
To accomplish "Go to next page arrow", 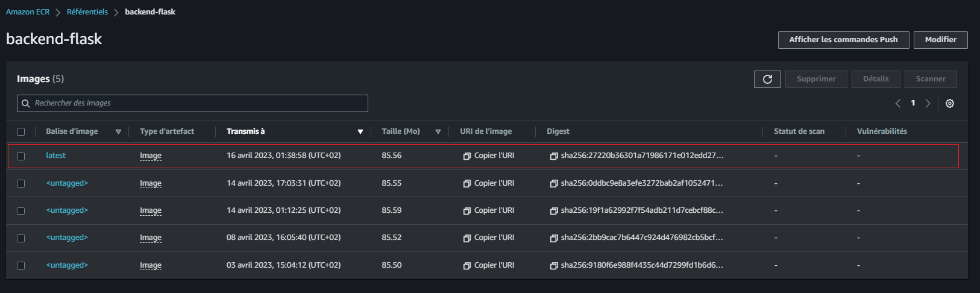I will (x=928, y=104).
